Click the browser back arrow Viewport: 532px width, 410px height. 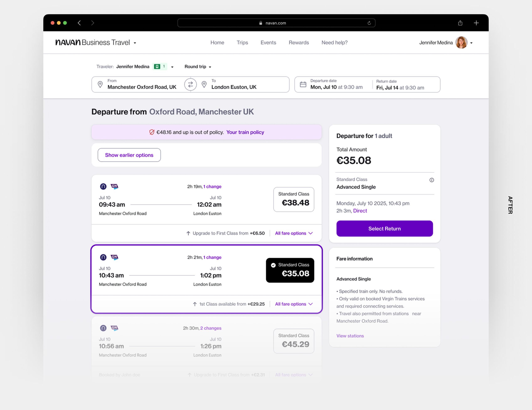tap(79, 23)
